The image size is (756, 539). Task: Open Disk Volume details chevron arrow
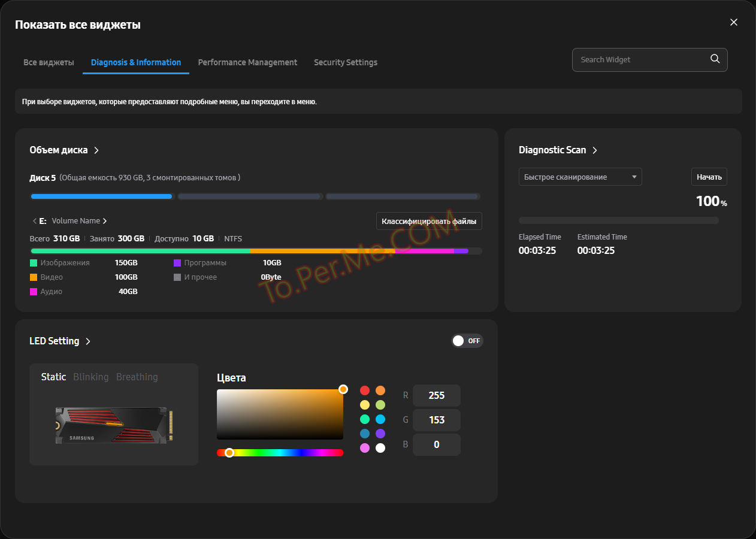96,150
